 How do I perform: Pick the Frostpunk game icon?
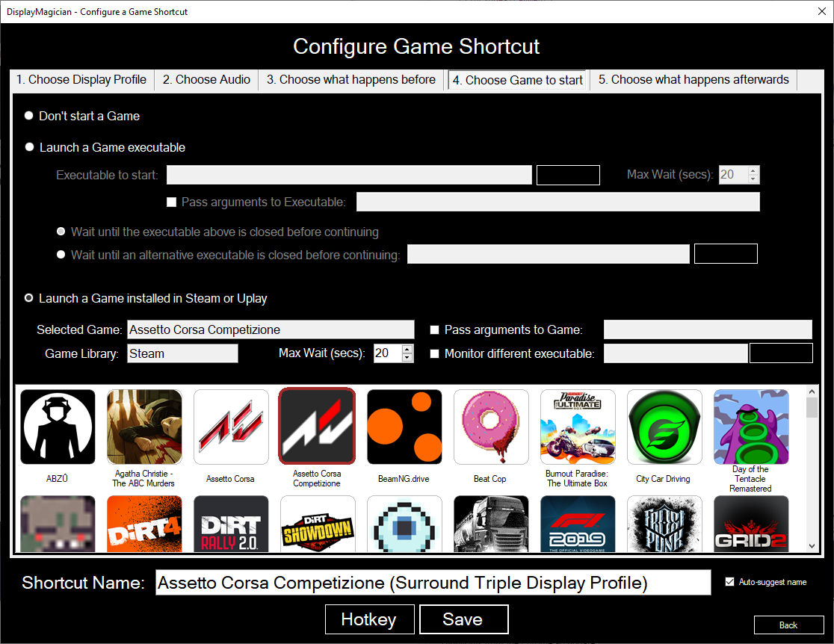click(664, 524)
